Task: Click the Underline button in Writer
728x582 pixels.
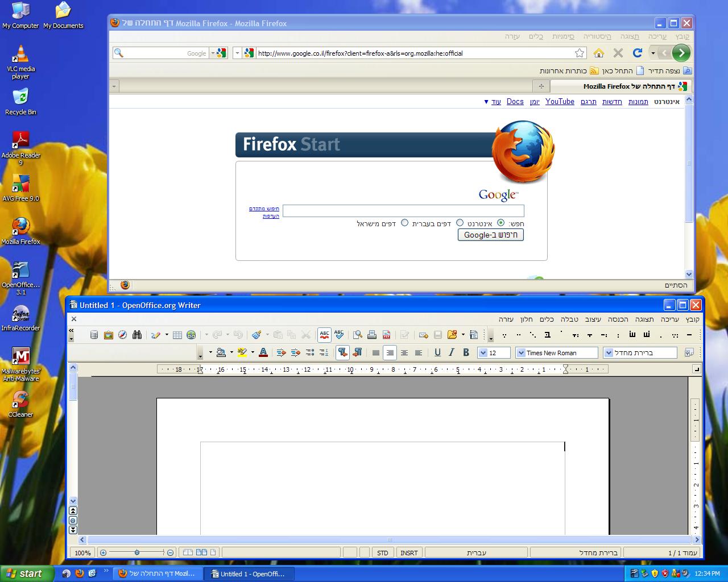Action: (437, 352)
